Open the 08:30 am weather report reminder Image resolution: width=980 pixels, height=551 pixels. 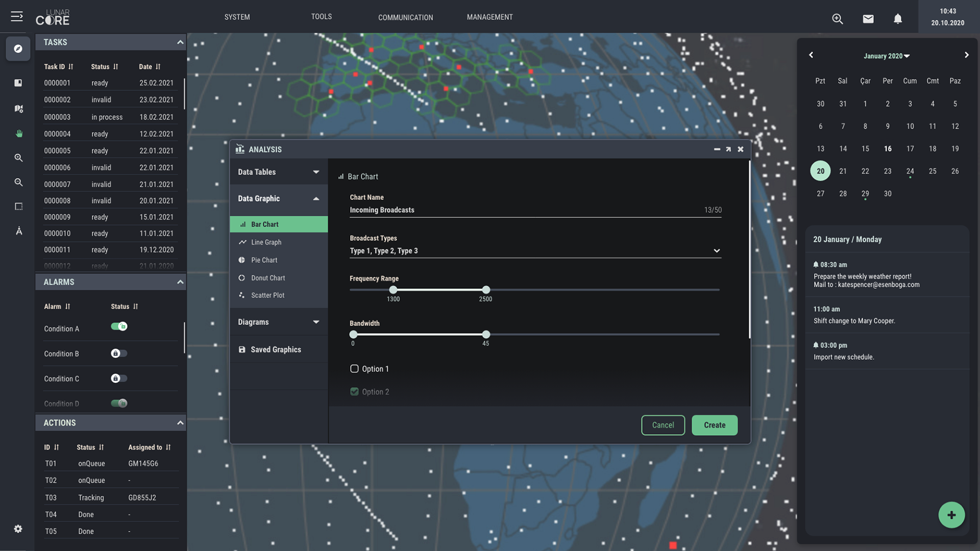pyautogui.click(x=887, y=274)
